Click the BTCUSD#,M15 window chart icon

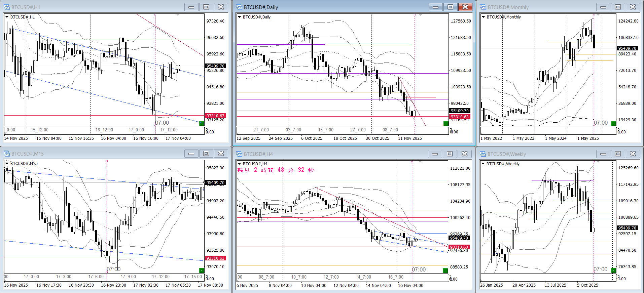[6, 154]
